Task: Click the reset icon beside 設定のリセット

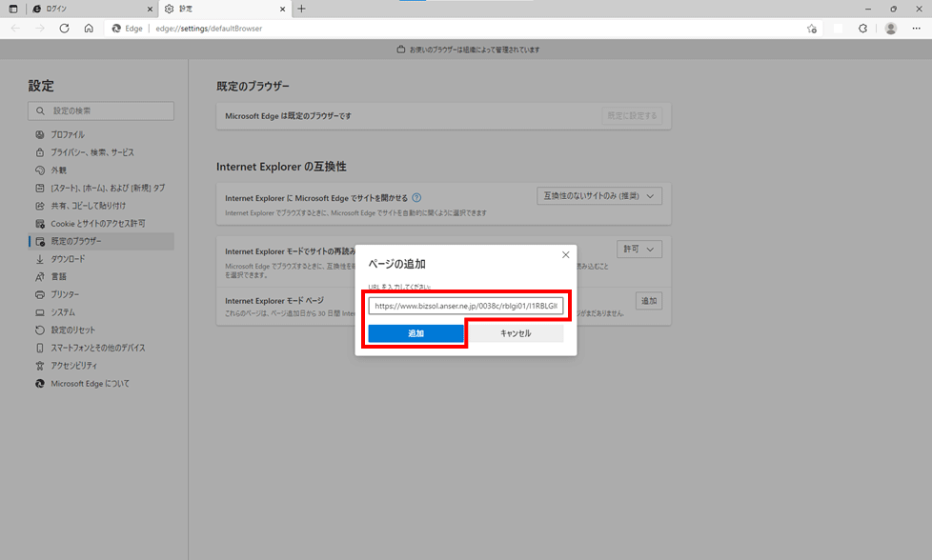Action: pyautogui.click(x=40, y=330)
